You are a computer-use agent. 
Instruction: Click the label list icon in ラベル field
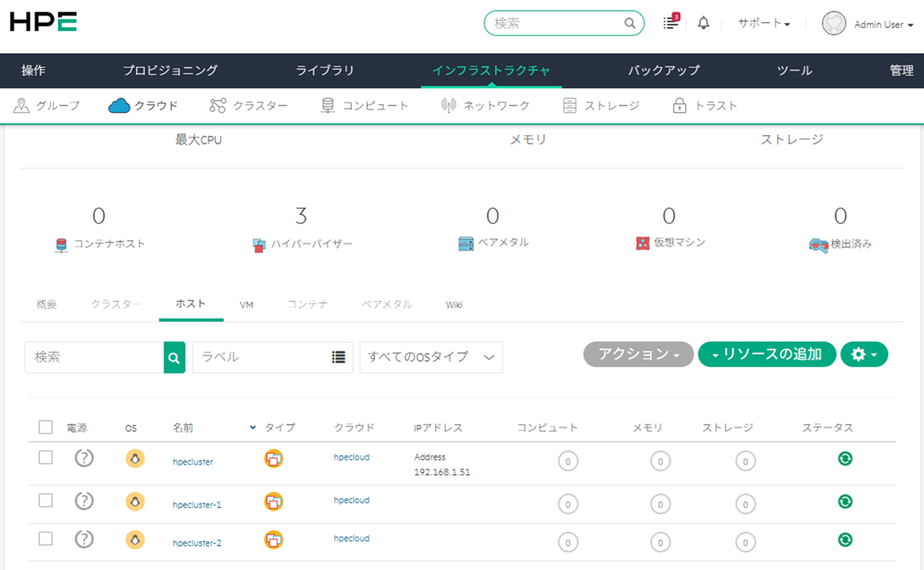point(339,357)
